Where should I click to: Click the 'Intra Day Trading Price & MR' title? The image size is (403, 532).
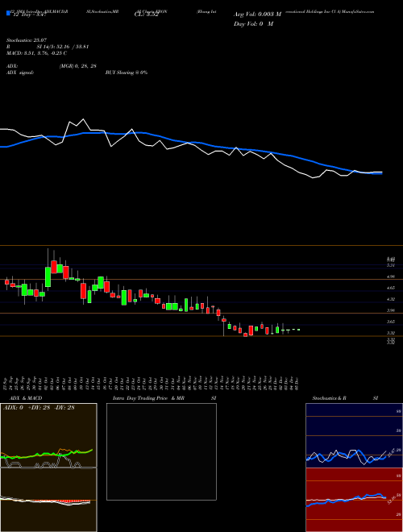pyautogui.click(x=148, y=398)
